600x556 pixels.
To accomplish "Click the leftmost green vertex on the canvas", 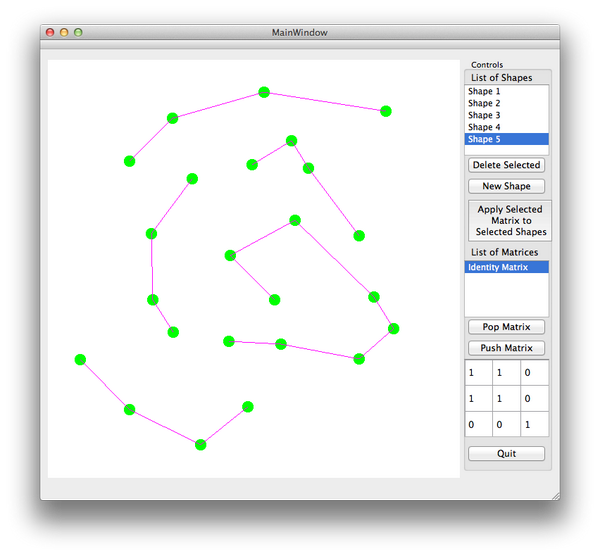I will (x=80, y=360).
